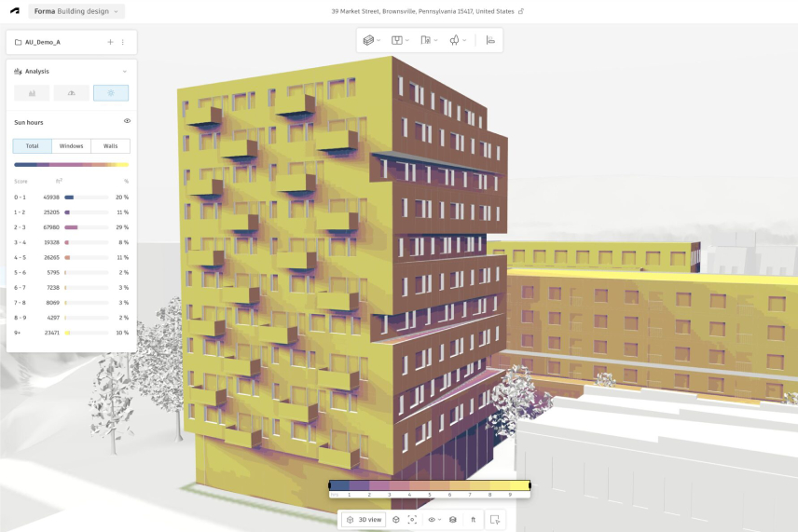Toggle the ft units button
Screen dimensions: 798x532
473,520
